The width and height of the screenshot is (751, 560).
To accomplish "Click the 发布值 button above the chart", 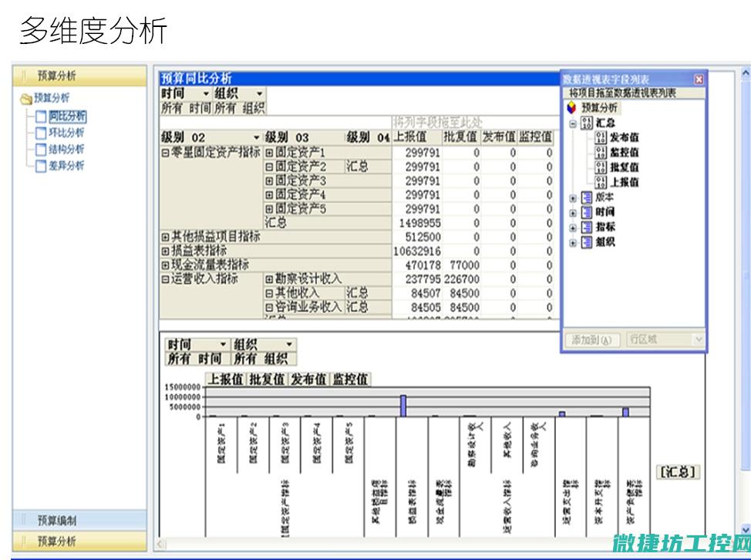I will pos(308,380).
